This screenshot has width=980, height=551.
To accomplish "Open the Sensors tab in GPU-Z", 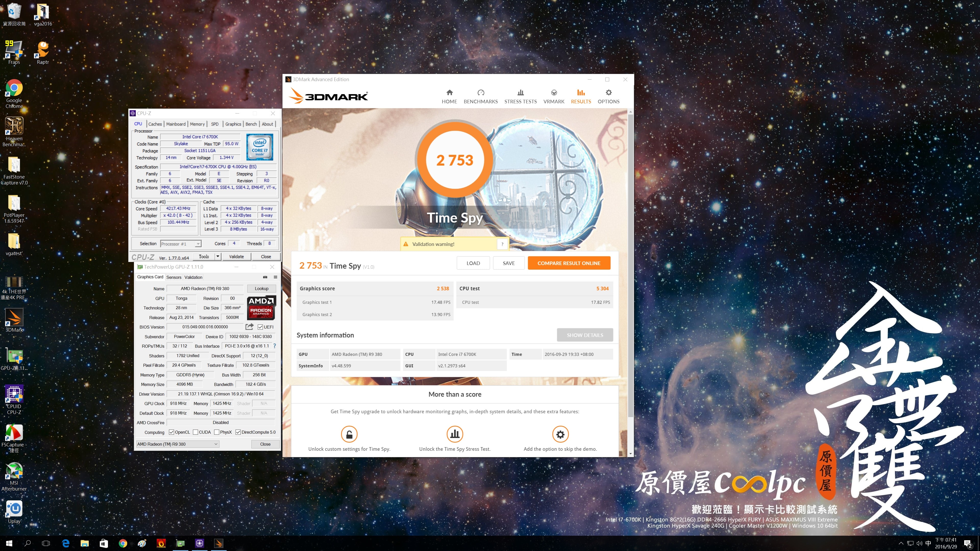I will click(174, 277).
